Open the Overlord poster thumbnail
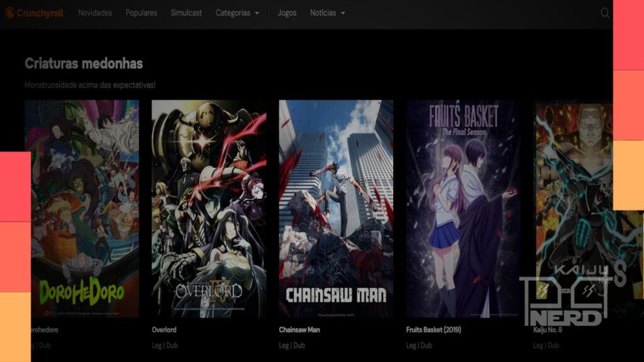Viewport: 644px width, 362px height. tap(209, 209)
